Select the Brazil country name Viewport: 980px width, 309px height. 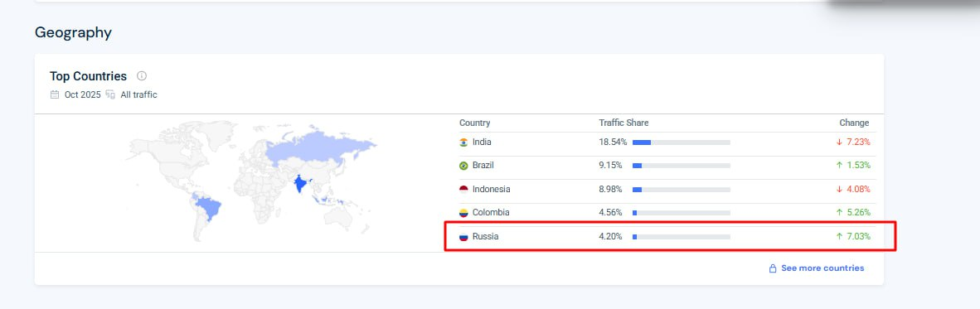483,166
